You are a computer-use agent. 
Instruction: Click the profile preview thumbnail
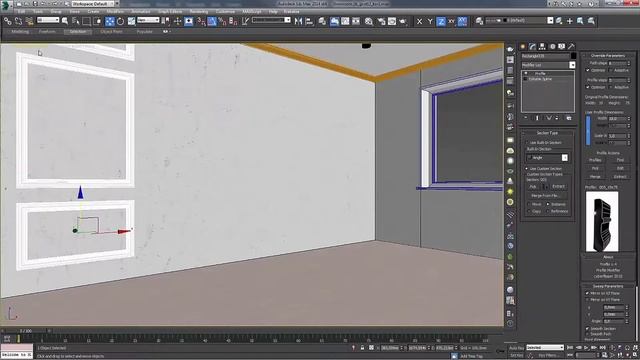tap(602, 222)
